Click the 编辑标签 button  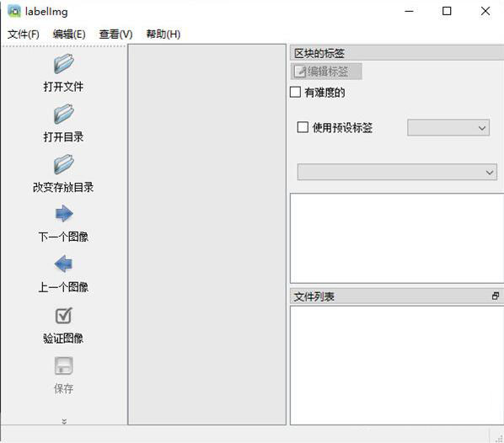coord(326,72)
